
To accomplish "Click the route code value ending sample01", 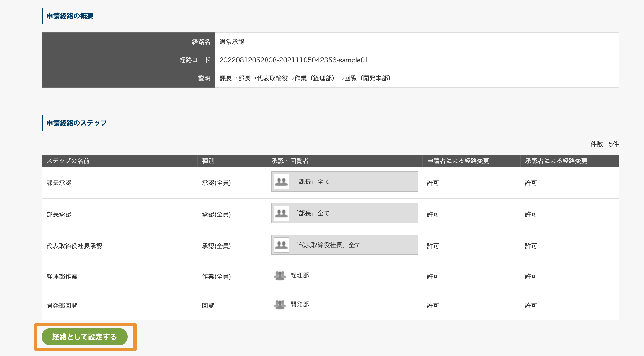I will pyautogui.click(x=294, y=60).
